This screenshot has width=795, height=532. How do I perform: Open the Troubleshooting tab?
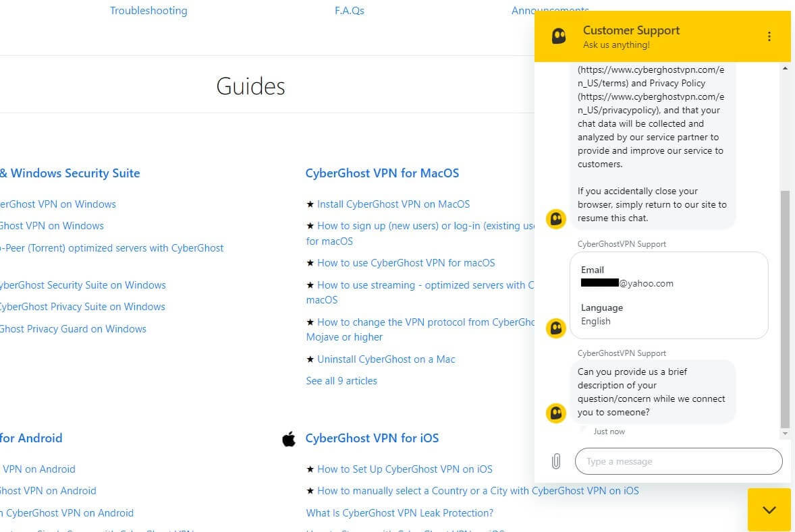pyautogui.click(x=148, y=11)
